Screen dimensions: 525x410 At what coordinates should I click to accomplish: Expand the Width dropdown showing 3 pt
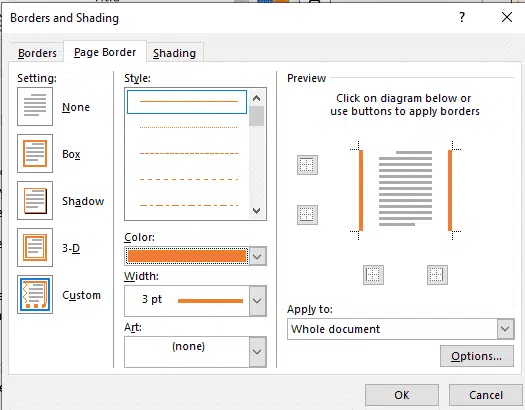coord(257,301)
